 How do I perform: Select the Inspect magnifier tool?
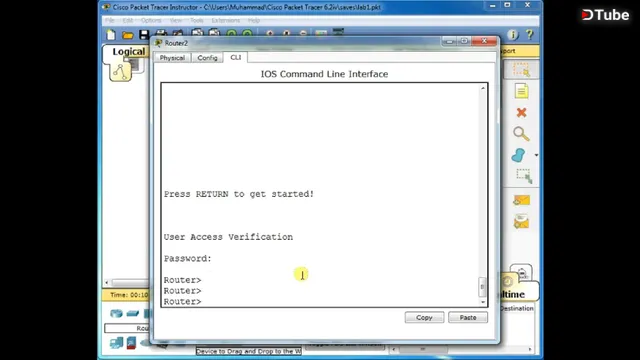521,134
